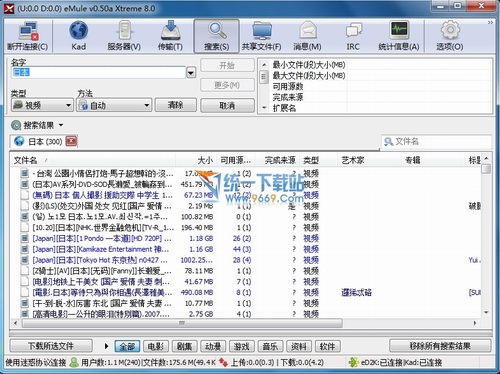Expand the toolbar overflow chevron
Screen dimensions: 500x374
point(490,23)
